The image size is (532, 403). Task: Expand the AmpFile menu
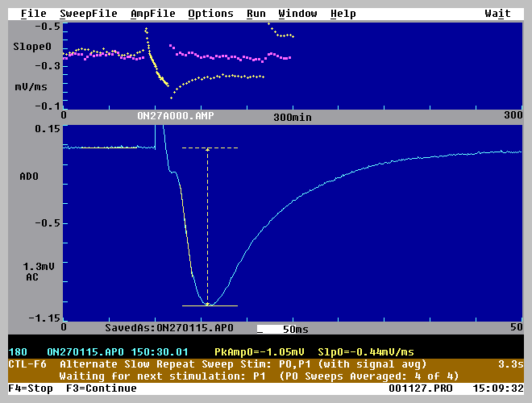coord(152,14)
